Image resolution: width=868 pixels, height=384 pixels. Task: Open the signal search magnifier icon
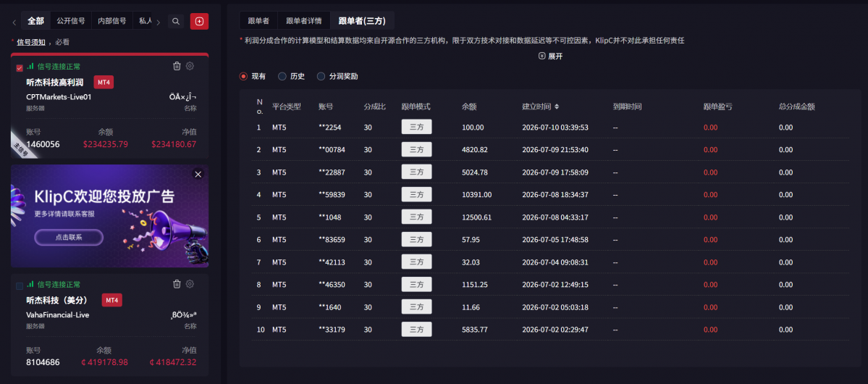(175, 22)
